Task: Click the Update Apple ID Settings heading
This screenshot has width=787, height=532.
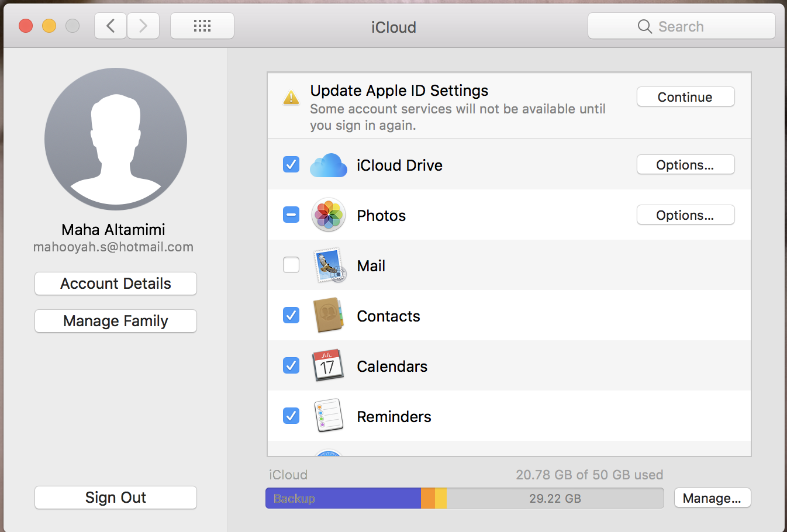Action: click(x=399, y=91)
